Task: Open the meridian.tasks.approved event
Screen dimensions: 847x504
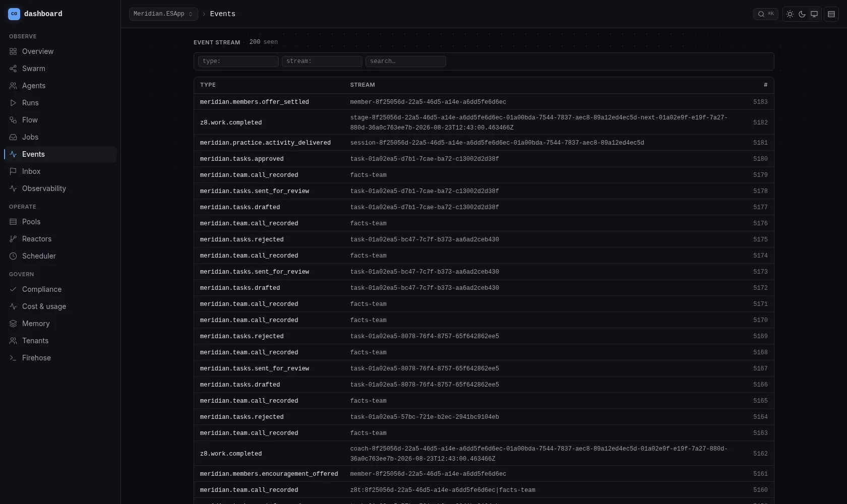Action: [x=484, y=159]
